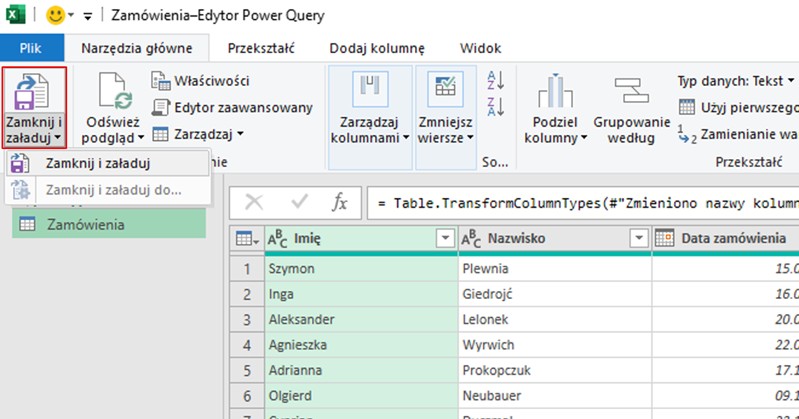The height and width of the screenshot is (419, 799).
Task: Click the cell Aleksander
Action: pos(361,319)
